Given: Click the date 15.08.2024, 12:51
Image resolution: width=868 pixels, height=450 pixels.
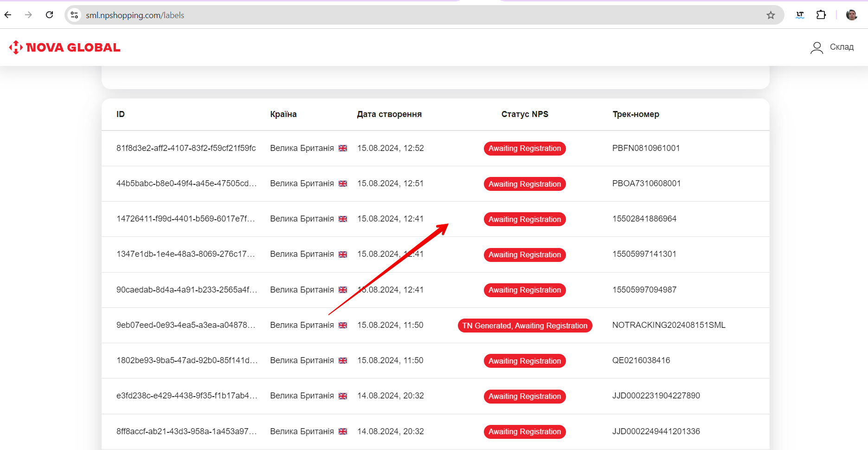Looking at the screenshot, I should (x=390, y=183).
